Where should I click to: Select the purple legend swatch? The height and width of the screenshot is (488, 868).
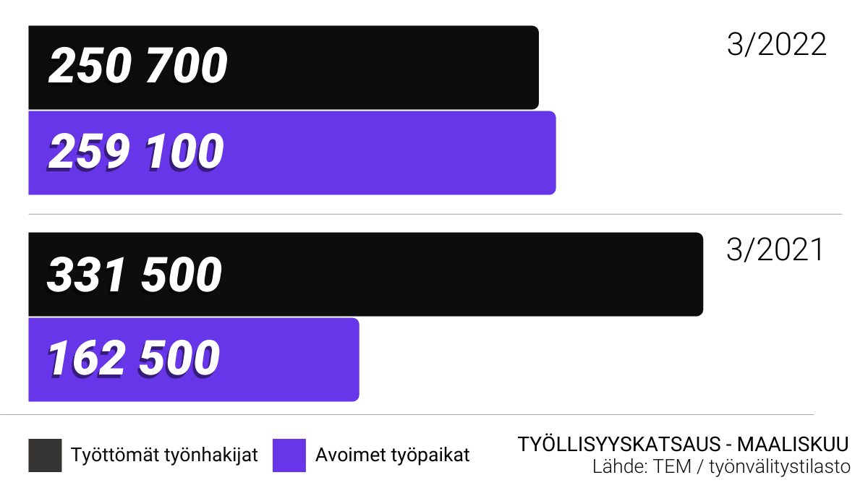pyautogui.click(x=289, y=455)
